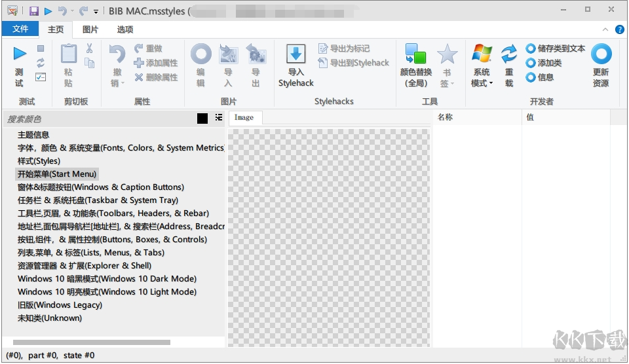Click the small play icon in quick access toolbar
This screenshot has height=364, width=629.
(48, 11)
